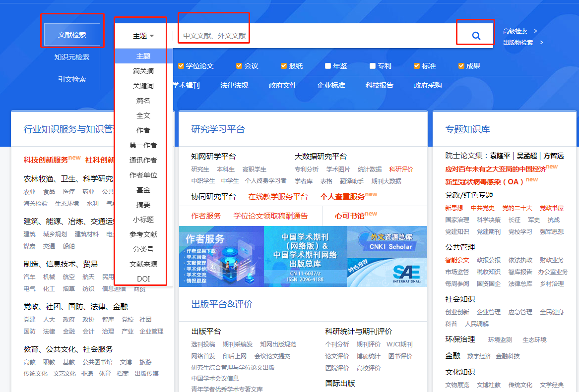Select DOI in the field list

[143, 279]
